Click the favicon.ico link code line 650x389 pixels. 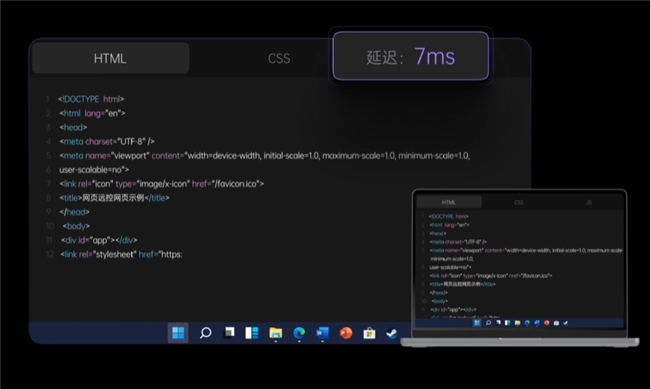click(x=162, y=184)
